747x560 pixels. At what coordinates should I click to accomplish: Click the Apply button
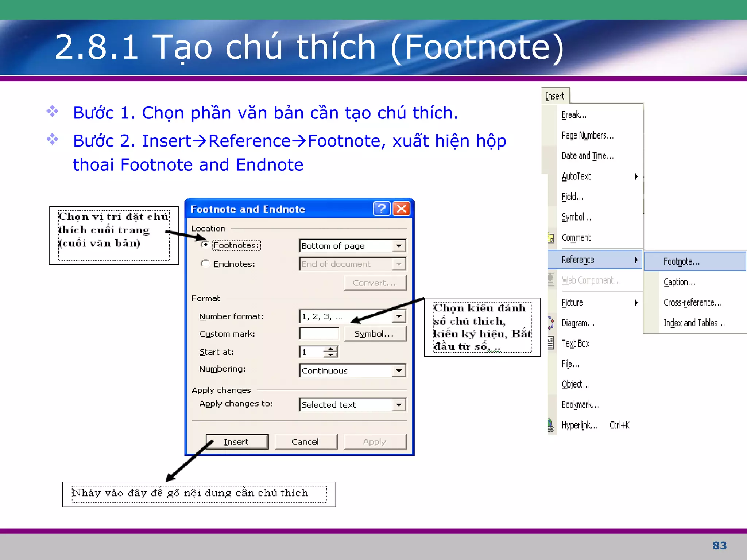375,442
